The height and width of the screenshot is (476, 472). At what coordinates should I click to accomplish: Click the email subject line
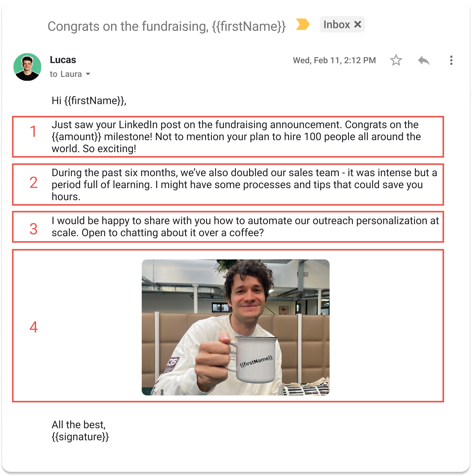pos(166,26)
